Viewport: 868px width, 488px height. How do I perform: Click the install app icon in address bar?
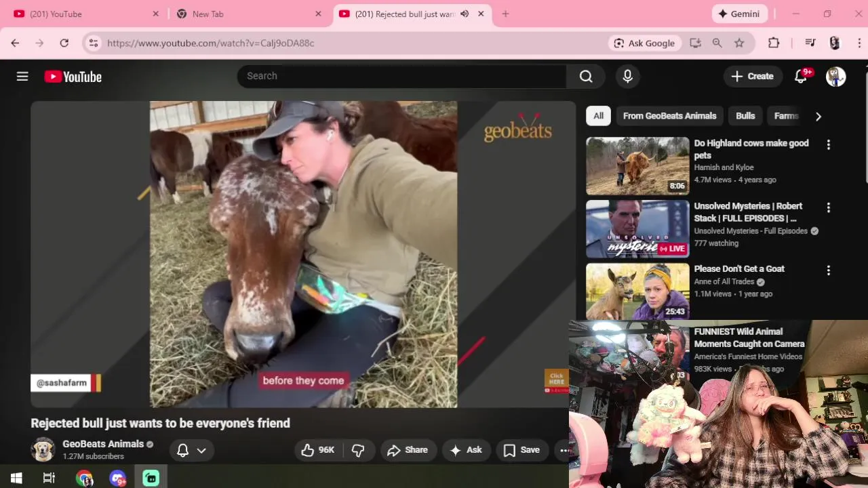tap(695, 43)
